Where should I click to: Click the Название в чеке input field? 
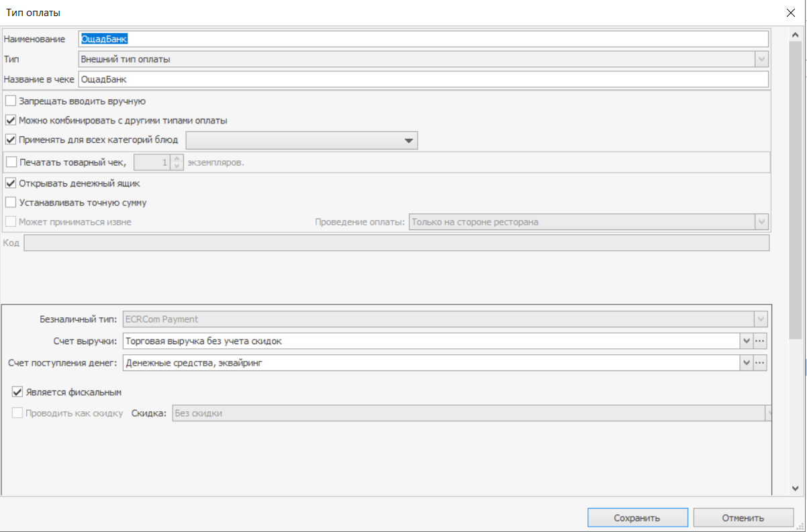click(x=423, y=79)
